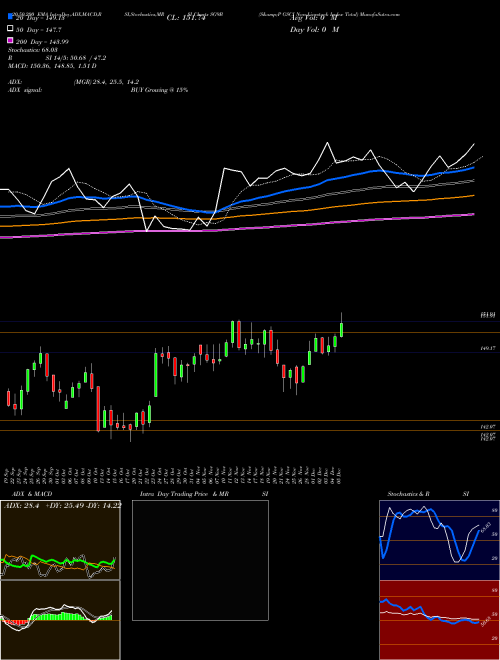Click the ADX indicator chart panel

click(x=60, y=540)
